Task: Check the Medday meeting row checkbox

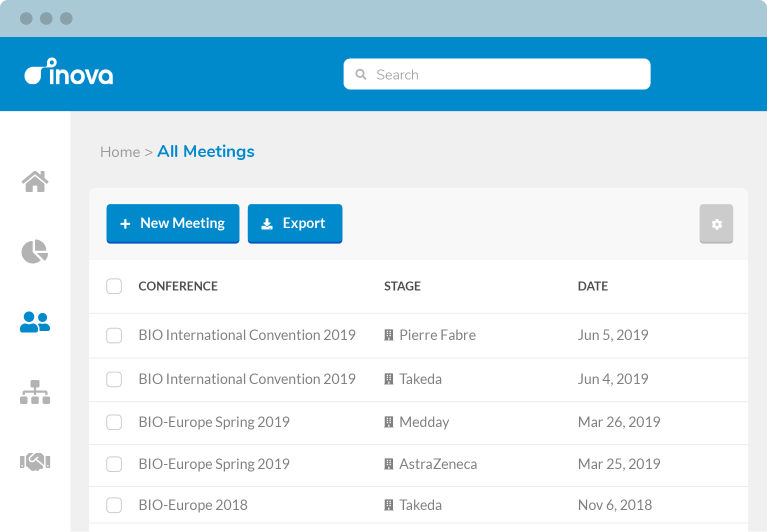Action: 114,422
